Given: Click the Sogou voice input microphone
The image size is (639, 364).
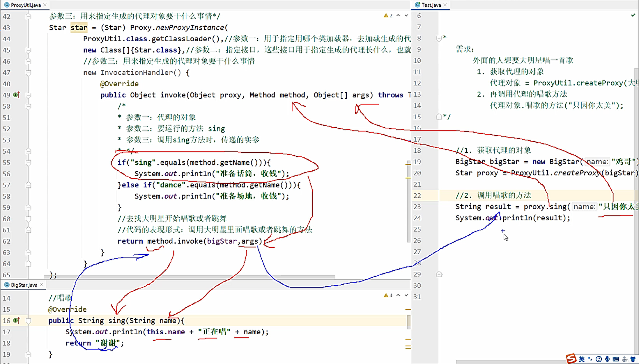Looking at the screenshot, I should pyautogui.click(x=607, y=359).
